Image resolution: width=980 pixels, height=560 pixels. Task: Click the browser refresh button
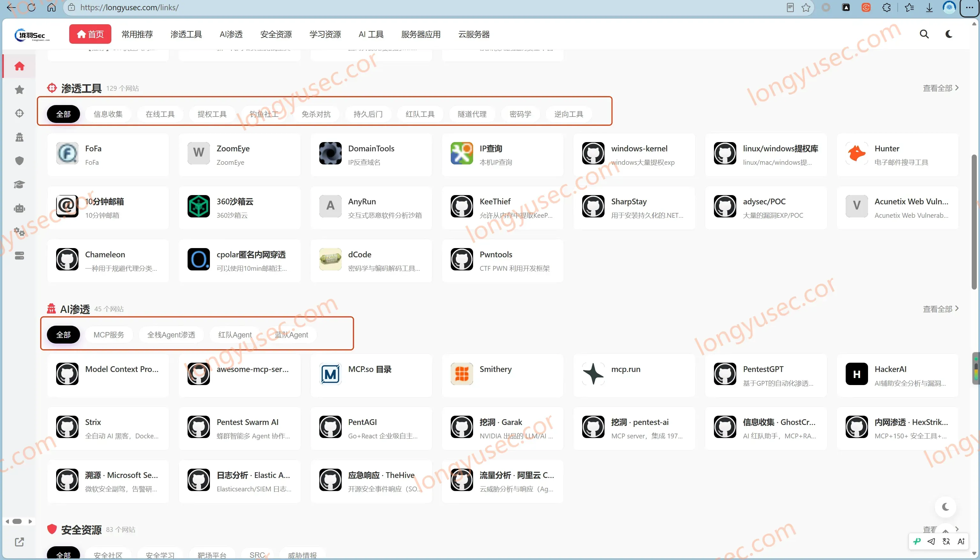tap(32, 7)
